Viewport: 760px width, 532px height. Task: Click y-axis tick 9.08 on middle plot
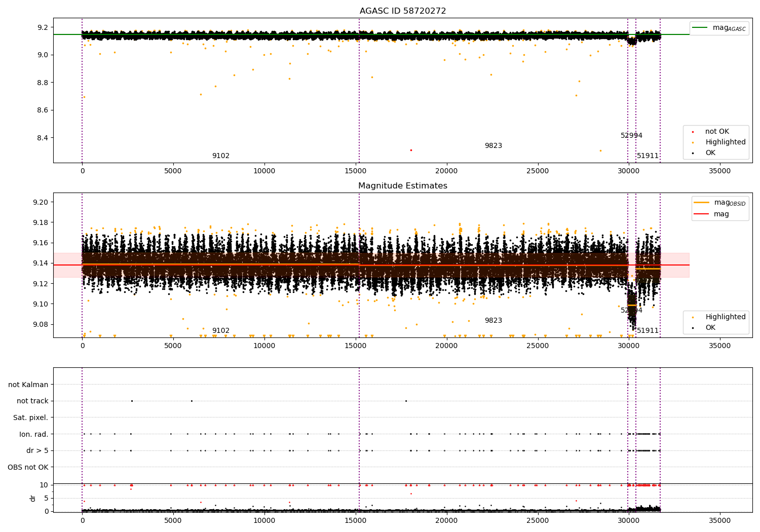tap(41, 324)
